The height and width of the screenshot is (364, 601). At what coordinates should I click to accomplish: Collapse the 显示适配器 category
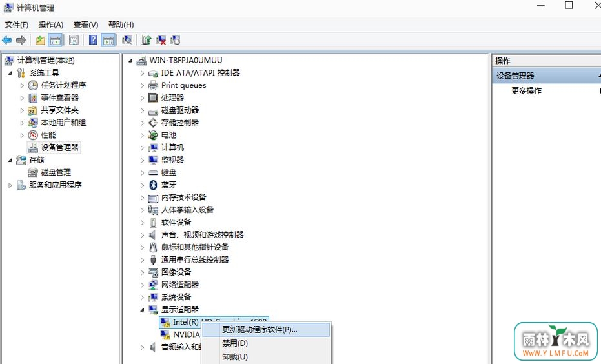142,310
